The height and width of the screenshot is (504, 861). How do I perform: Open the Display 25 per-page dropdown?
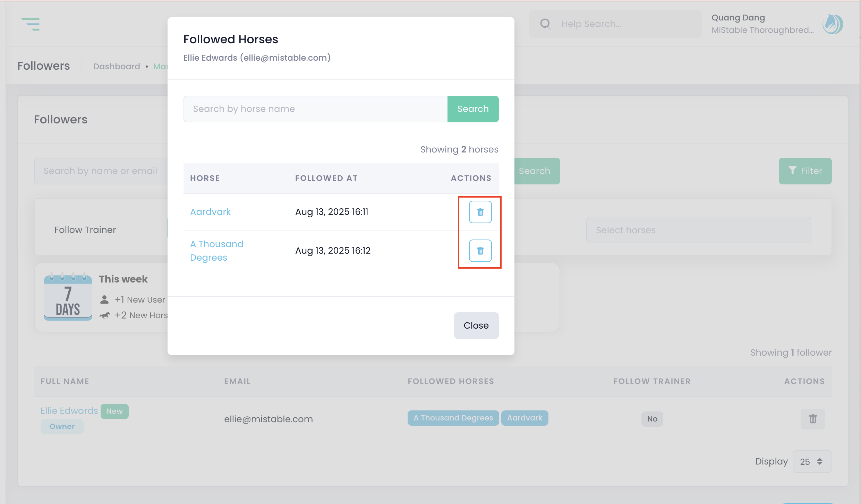pos(812,461)
